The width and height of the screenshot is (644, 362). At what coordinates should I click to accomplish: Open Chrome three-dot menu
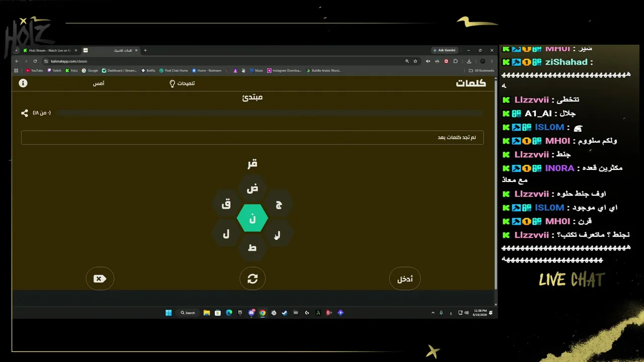[492, 61]
